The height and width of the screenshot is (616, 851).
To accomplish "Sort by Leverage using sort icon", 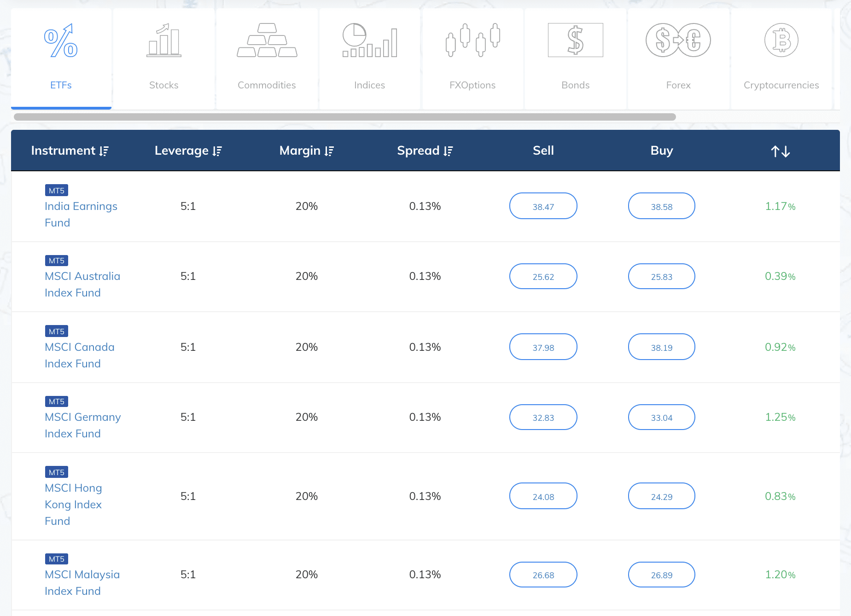I will click(217, 151).
